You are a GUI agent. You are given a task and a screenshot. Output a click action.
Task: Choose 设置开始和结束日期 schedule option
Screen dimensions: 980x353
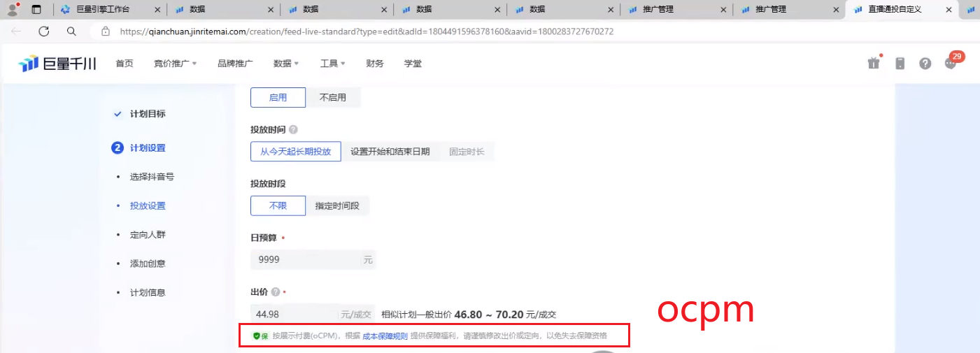click(x=390, y=152)
